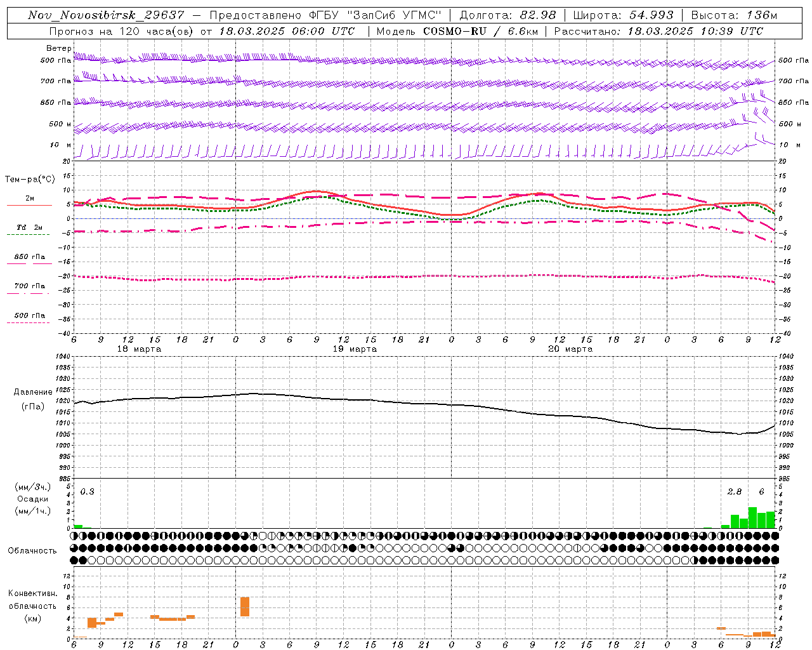Click the 18 марта date label
Screen dimensions: 812x650
[140, 349]
